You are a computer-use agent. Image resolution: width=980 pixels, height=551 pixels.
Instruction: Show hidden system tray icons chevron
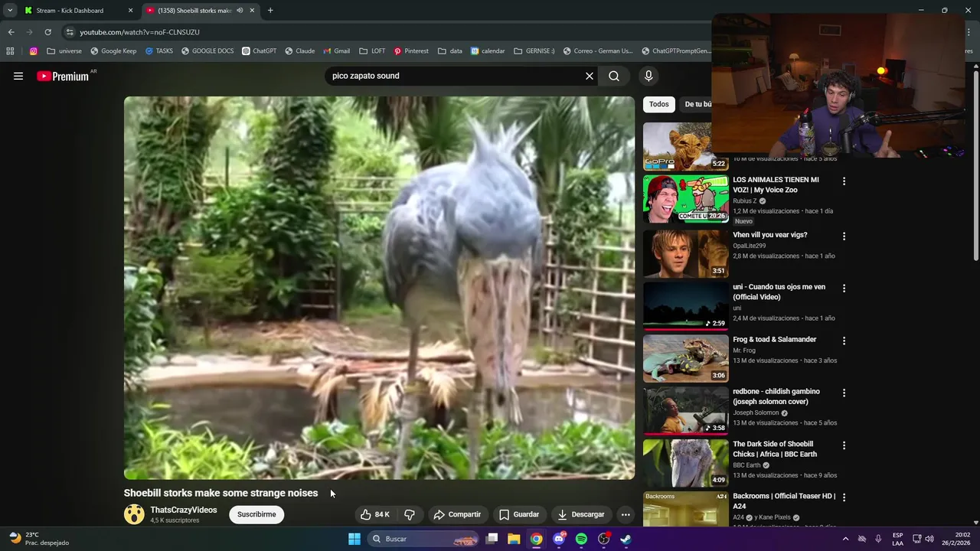(x=845, y=539)
